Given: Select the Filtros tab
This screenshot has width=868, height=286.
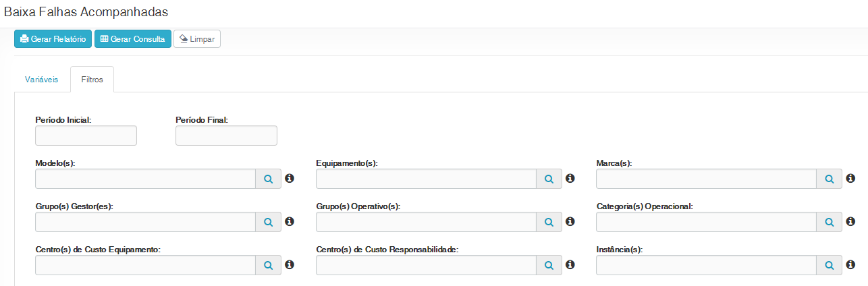Looking at the screenshot, I should click(x=92, y=80).
